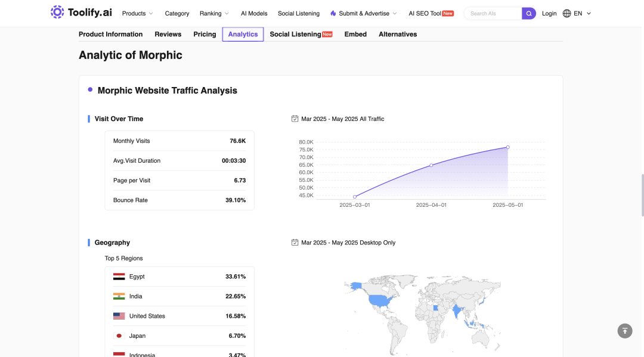This screenshot has height=357, width=644.
Task: Click the 2025-03-01 data point on chart
Action: click(354, 197)
